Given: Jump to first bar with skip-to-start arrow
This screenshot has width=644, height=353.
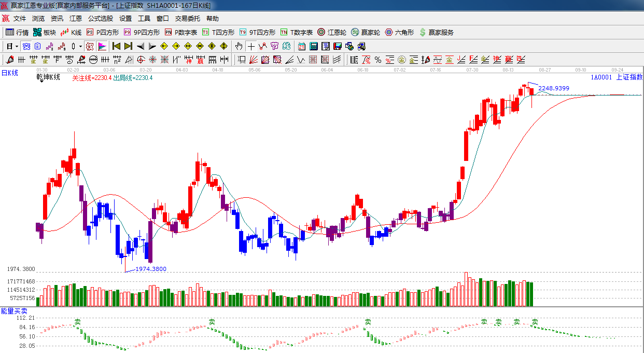Looking at the screenshot, I should pos(116,46).
